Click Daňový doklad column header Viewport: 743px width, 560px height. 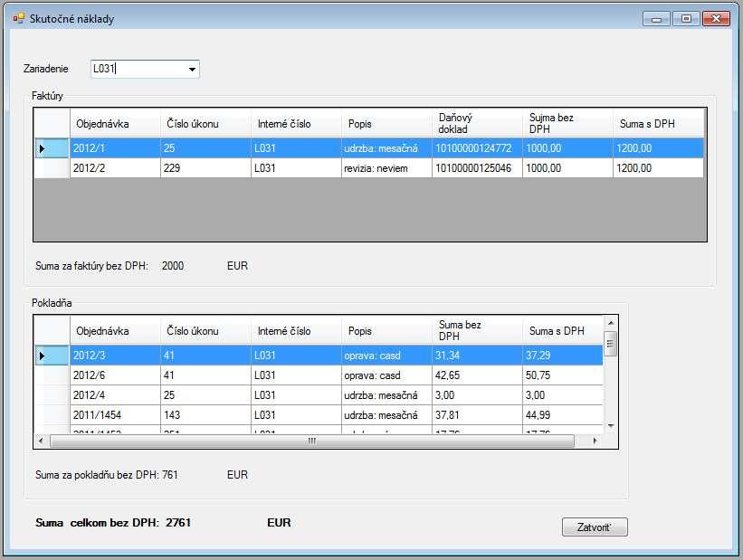pos(477,124)
